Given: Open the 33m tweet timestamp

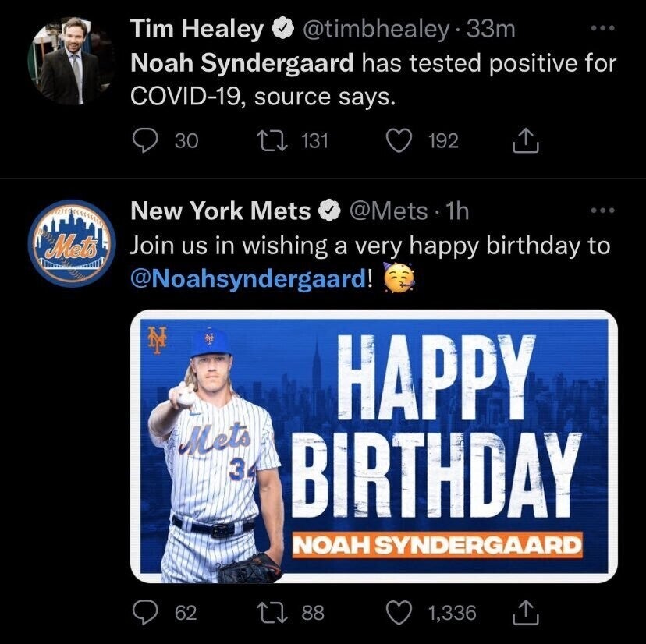Looking at the screenshot, I should click(x=490, y=30).
